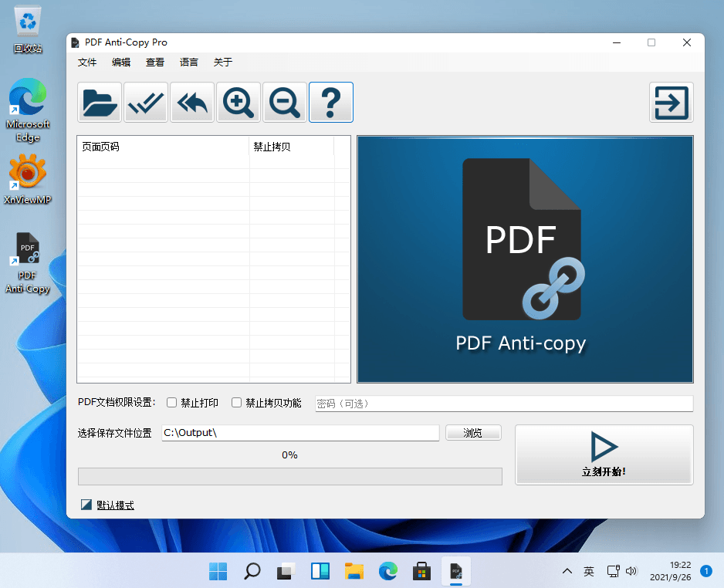Expand the system tray hidden icons chevron
The height and width of the screenshot is (588, 724).
tap(567, 571)
